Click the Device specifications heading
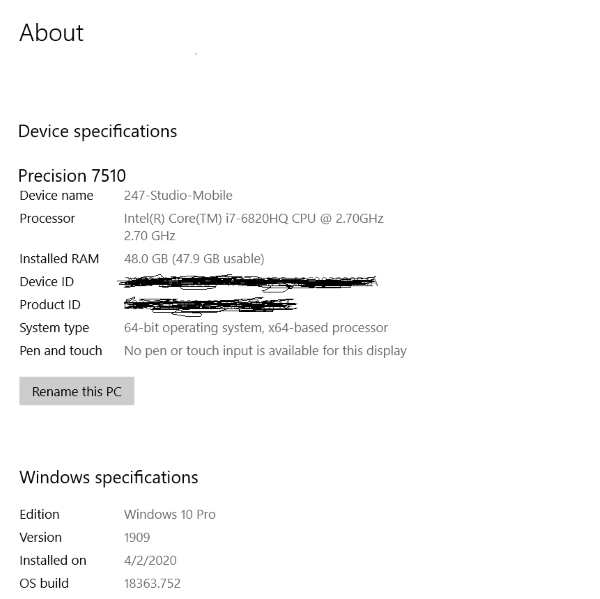This screenshot has width=600, height=599. pyautogui.click(x=98, y=132)
